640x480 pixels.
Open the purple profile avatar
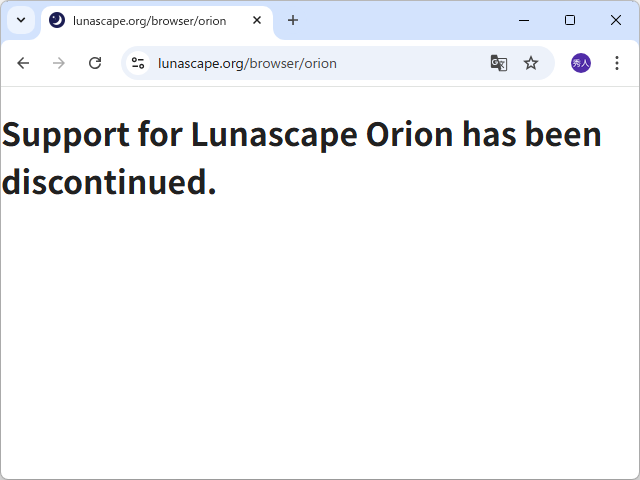581,63
